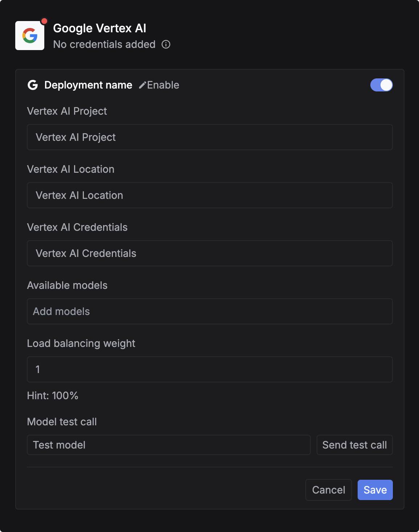The height and width of the screenshot is (532, 419).
Task: Focus the Vertex AI Project field
Action: click(209, 137)
